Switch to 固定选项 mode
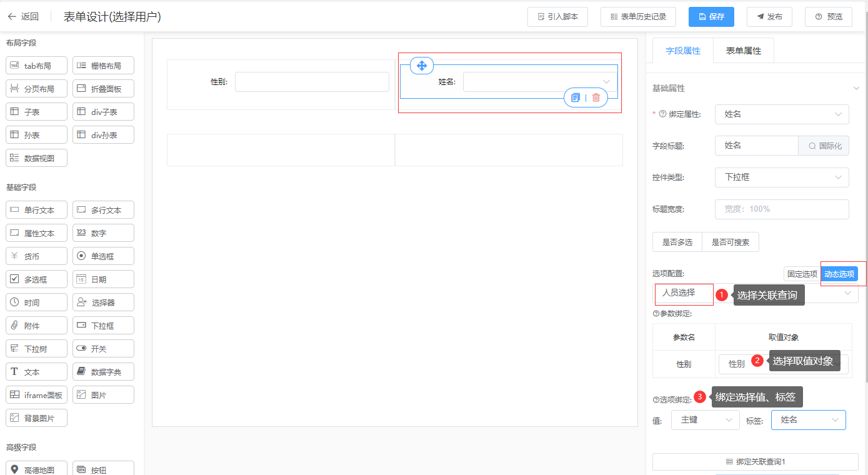The width and height of the screenshot is (868, 475). (802, 274)
